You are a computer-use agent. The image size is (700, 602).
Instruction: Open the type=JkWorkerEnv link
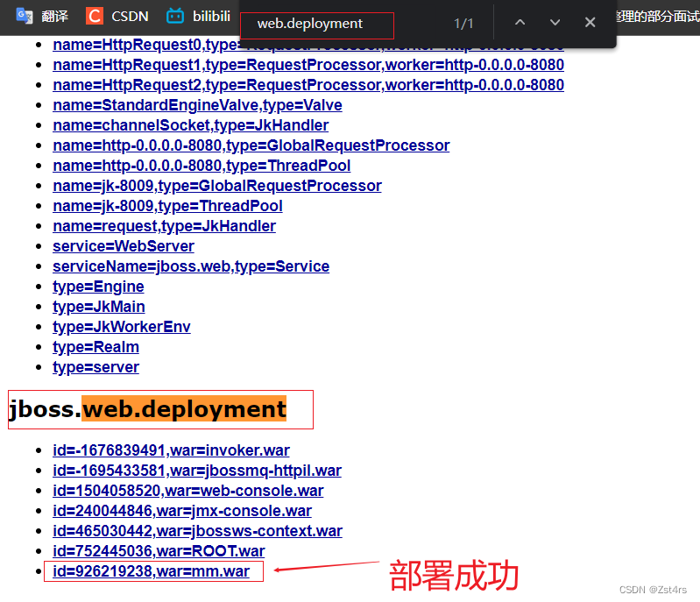click(x=122, y=327)
